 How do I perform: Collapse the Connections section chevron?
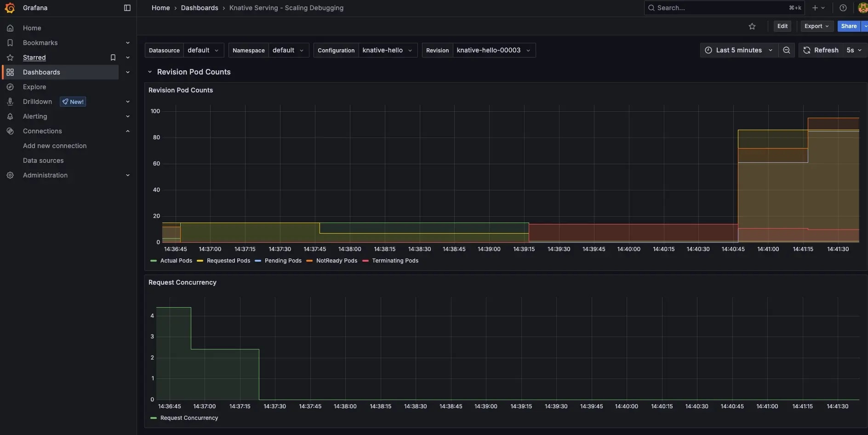coord(128,131)
